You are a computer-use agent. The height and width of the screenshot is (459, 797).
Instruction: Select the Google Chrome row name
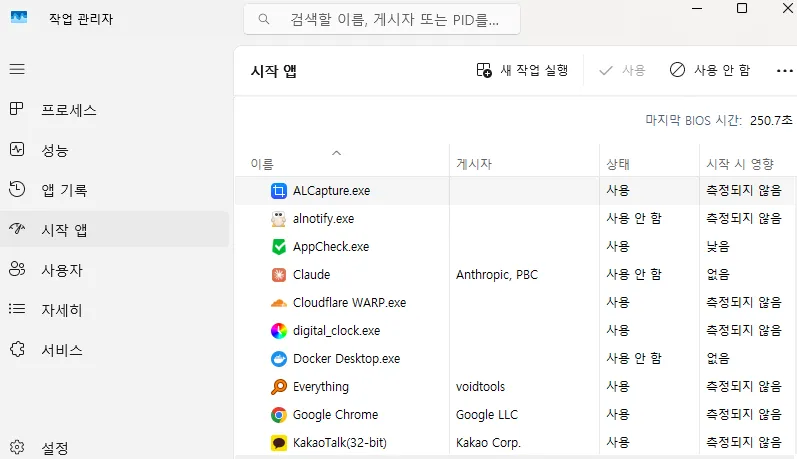pos(335,415)
